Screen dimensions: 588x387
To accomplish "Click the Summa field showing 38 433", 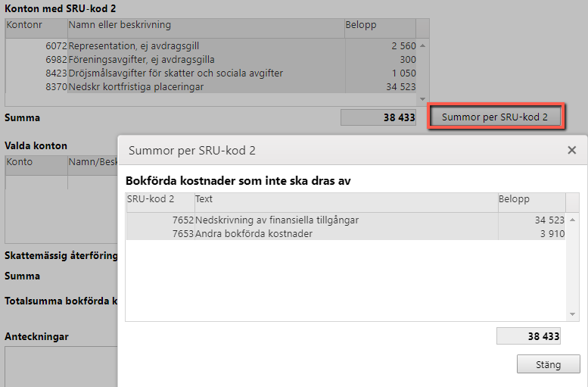I will coord(378,117).
